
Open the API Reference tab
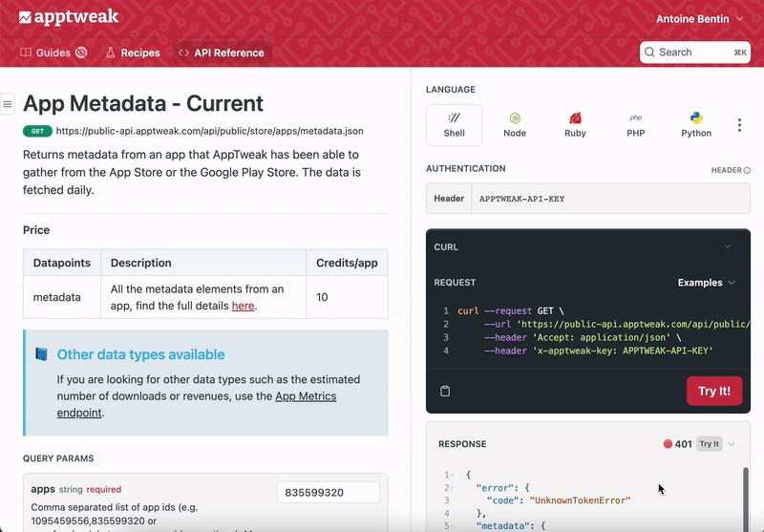click(x=222, y=53)
